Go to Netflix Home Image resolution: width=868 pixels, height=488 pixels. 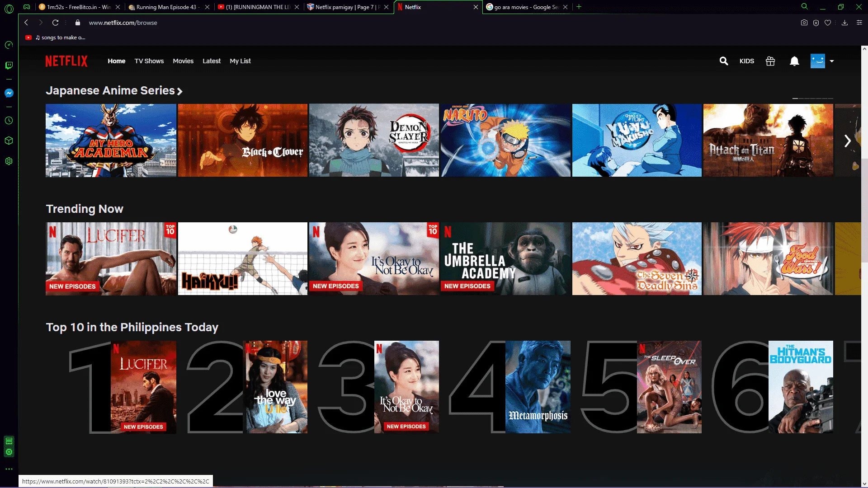117,61
